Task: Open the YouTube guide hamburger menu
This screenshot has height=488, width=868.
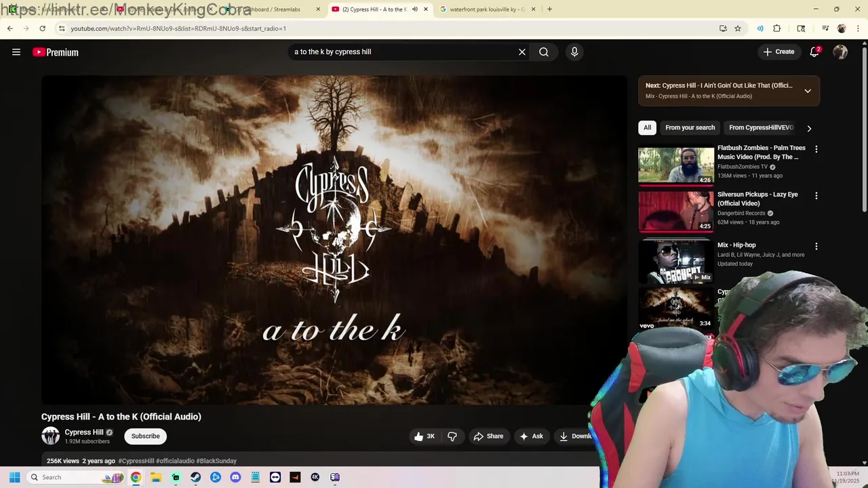Action: [16, 52]
